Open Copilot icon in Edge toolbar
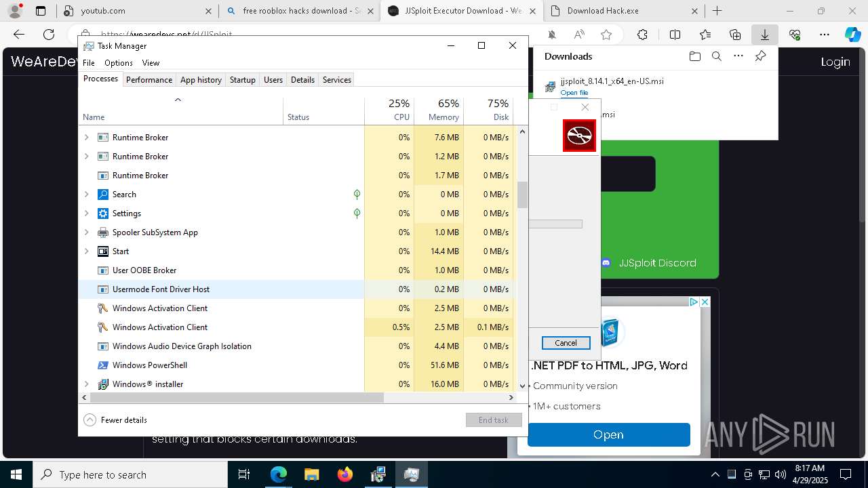This screenshot has width=868, height=488. [x=852, y=35]
